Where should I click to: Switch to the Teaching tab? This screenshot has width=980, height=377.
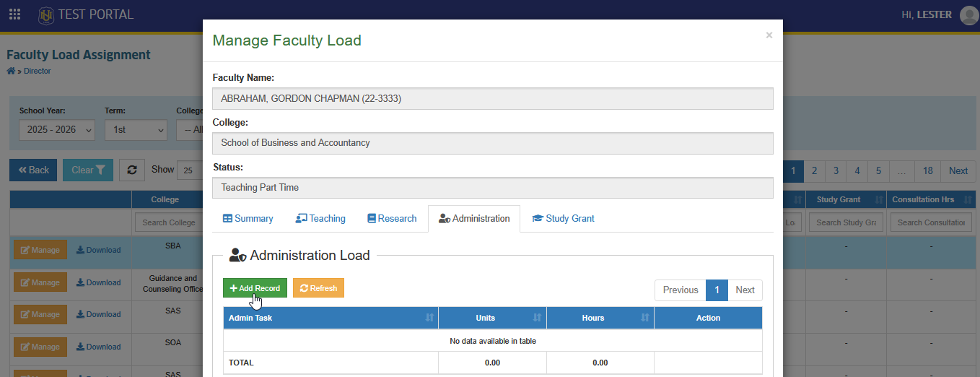(x=320, y=218)
